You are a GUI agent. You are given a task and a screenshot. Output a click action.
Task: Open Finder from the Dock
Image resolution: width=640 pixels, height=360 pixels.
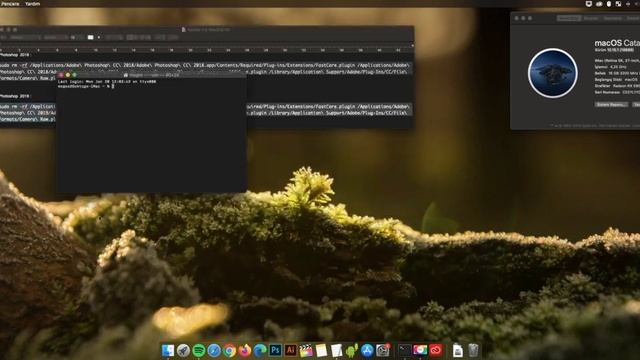click(168, 350)
